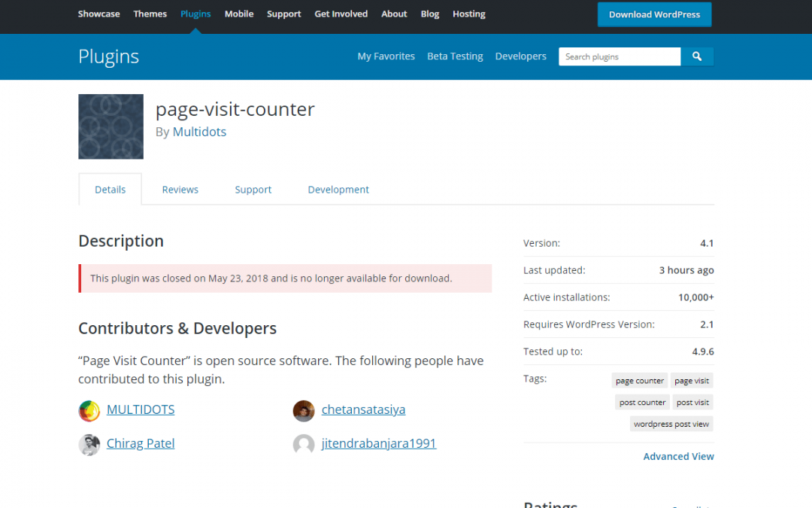Viewport: 812px width, 508px height.
Task: Click the Plugins header title
Action: point(109,56)
